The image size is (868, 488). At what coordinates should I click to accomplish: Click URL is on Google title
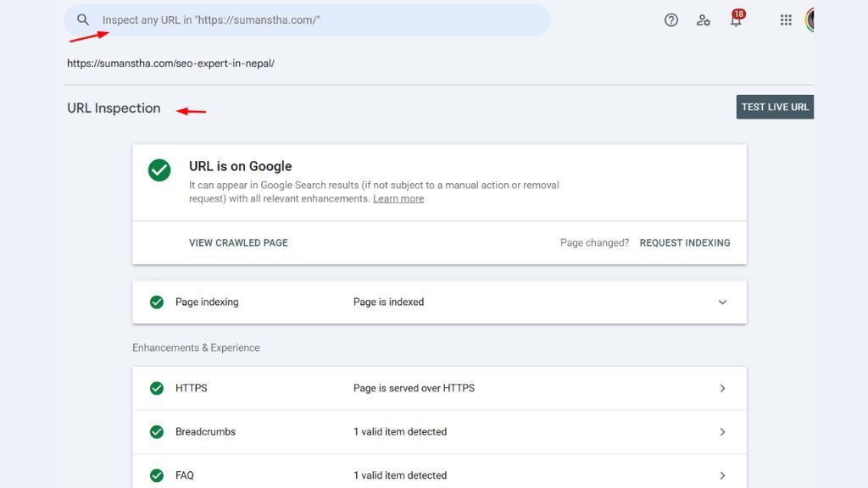coord(240,166)
